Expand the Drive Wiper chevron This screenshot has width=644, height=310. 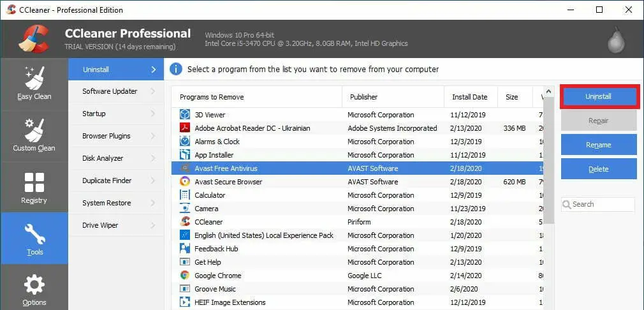coord(153,225)
